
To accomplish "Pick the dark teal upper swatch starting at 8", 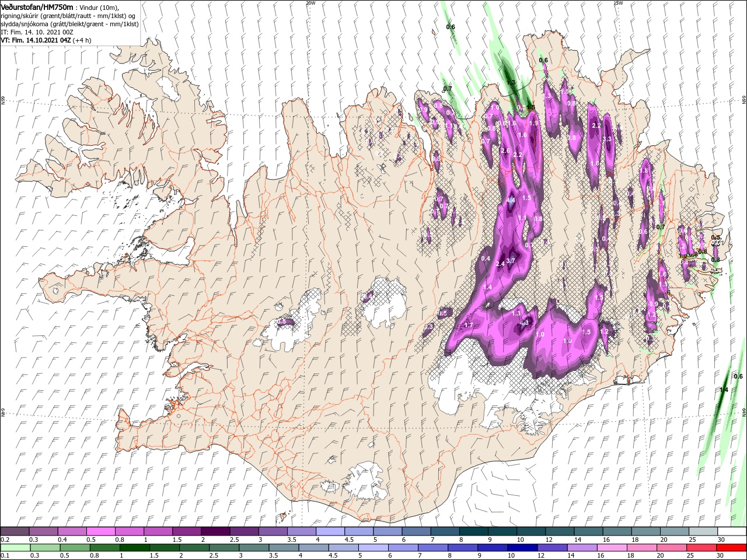I will point(473,531).
